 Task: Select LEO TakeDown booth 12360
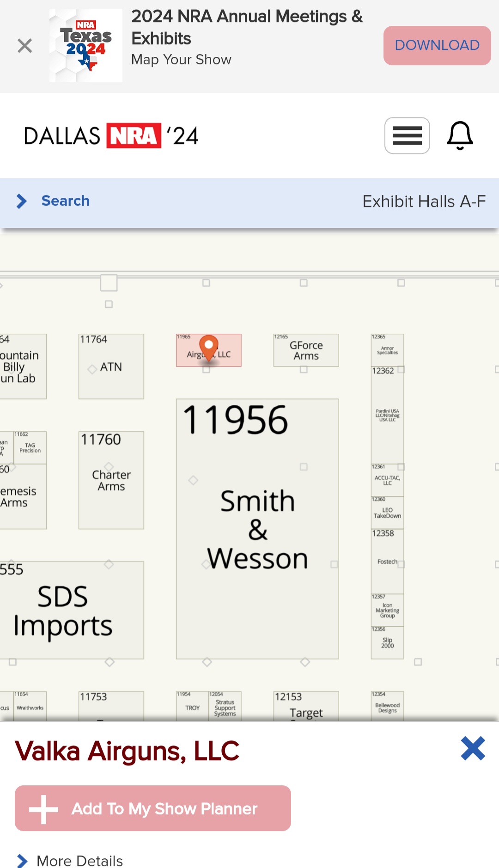coord(387,513)
